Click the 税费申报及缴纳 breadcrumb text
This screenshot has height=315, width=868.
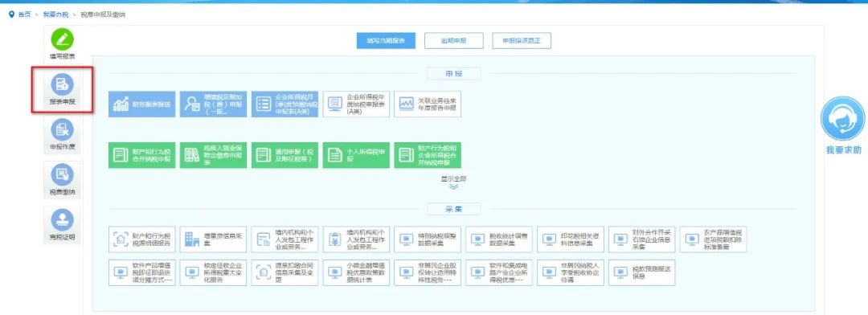click(x=103, y=14)
